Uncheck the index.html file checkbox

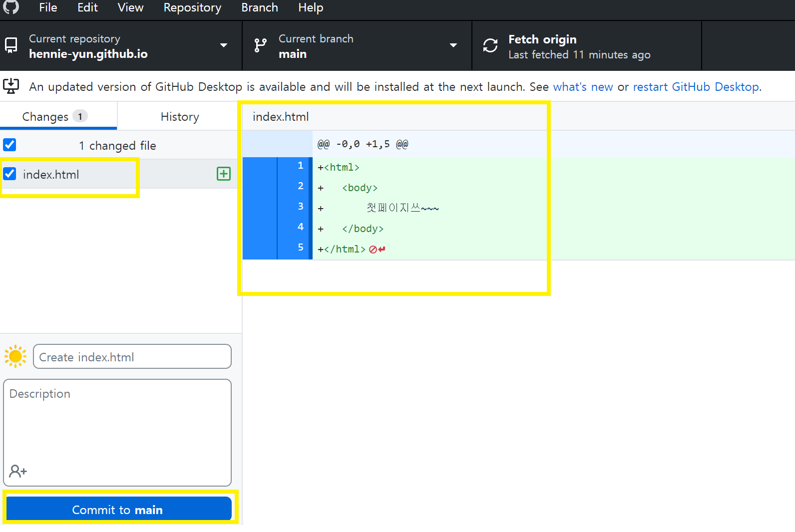pos(9,174)
